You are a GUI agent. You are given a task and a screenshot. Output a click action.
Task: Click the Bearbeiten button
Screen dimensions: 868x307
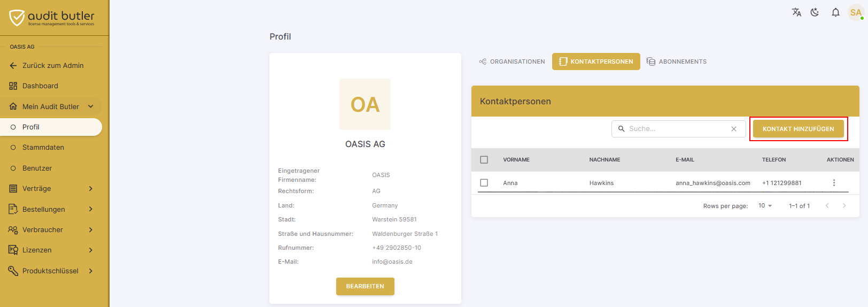tap(365, 286)
